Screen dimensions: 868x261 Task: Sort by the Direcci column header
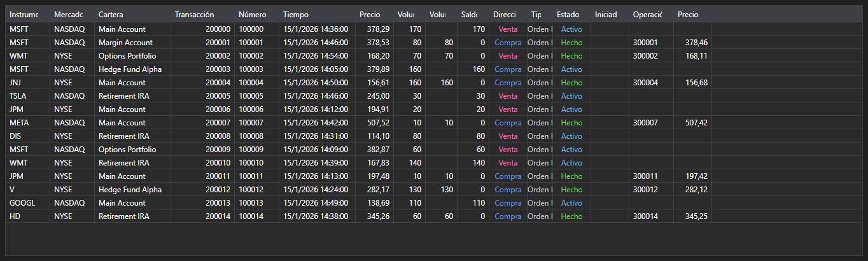pyautogui.click(x=508, y=14)
